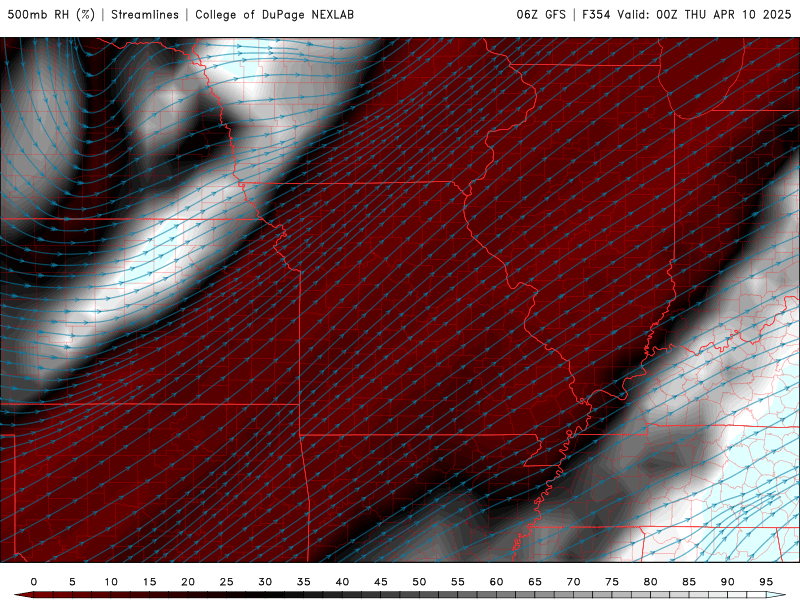The width and height of the screenshot is (800, 600).
Task: Click the colorbar label "10"
Action: pos(111,582)
